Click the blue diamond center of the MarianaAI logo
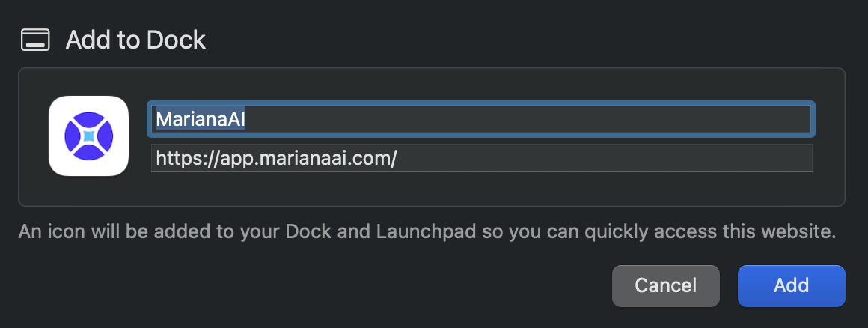Image resolution: width=868 pixels, height=328 pixels. tap(88, 136)
